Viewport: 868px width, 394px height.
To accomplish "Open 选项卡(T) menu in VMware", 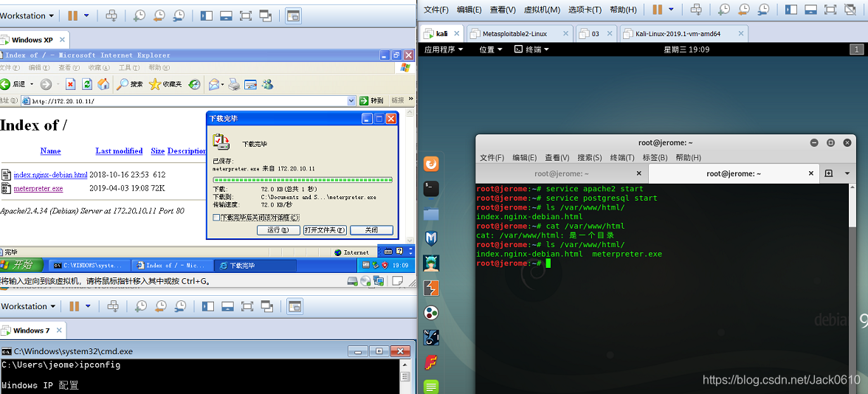I will (x=585, y=10).
